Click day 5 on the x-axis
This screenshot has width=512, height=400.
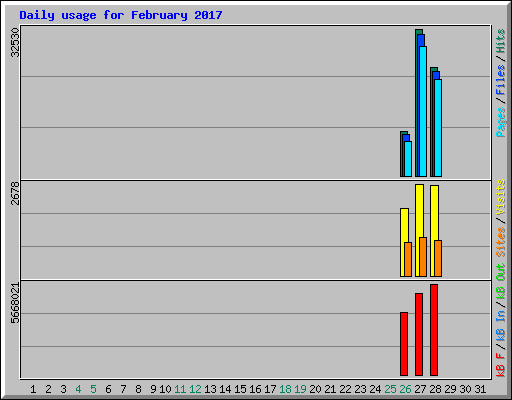[x=93, y=389]
